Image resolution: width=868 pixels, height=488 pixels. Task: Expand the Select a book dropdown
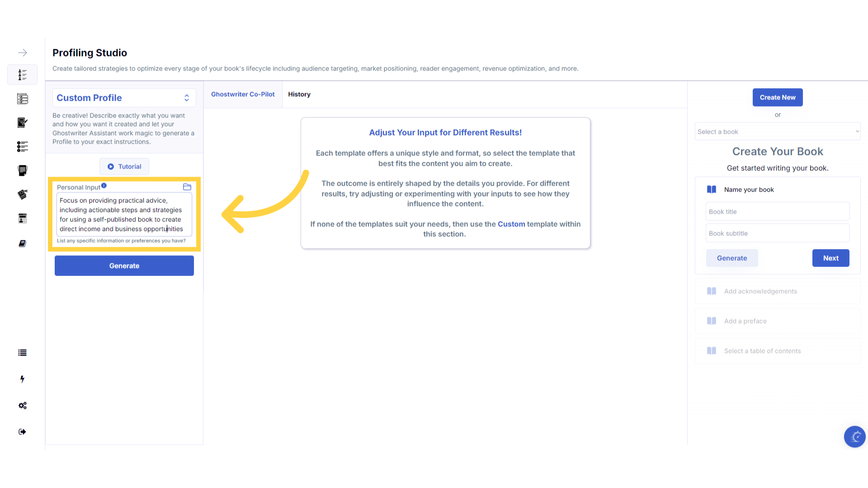click(777, 132)
